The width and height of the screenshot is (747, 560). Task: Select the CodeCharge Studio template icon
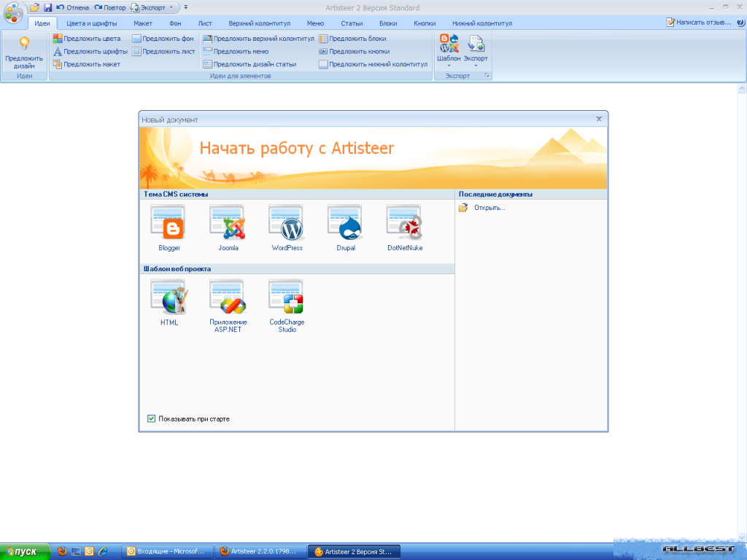(287, 306)
